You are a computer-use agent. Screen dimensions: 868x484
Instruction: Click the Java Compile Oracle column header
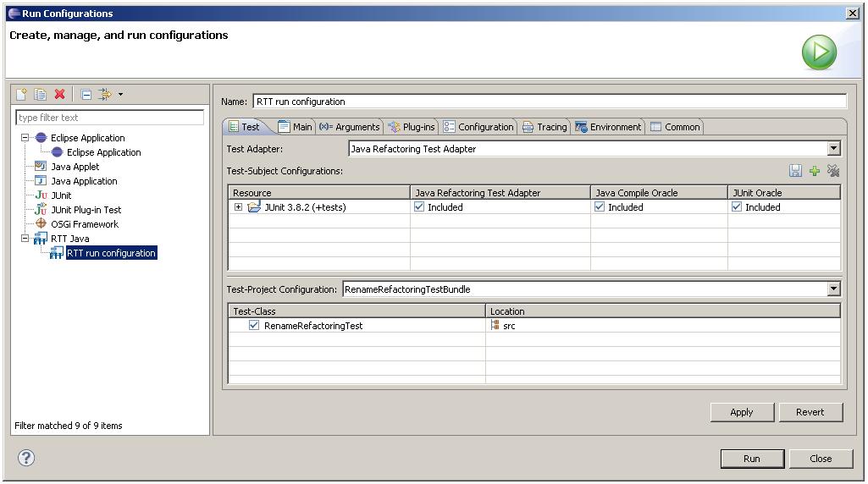click(659, 192)
